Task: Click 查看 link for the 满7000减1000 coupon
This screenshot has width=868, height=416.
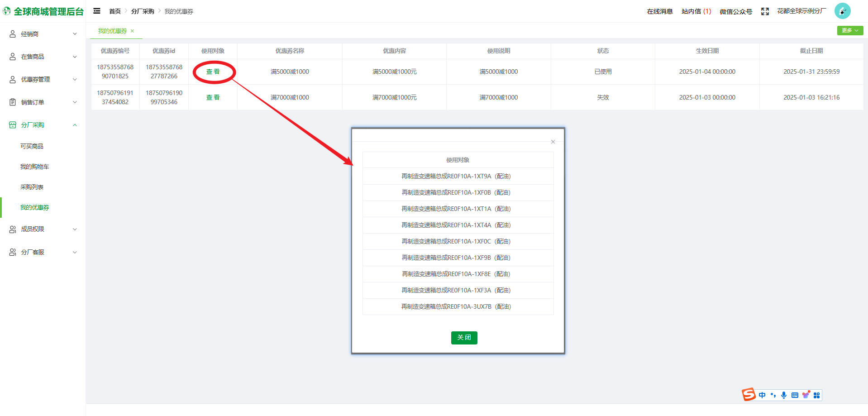Action: coord(213,97)
